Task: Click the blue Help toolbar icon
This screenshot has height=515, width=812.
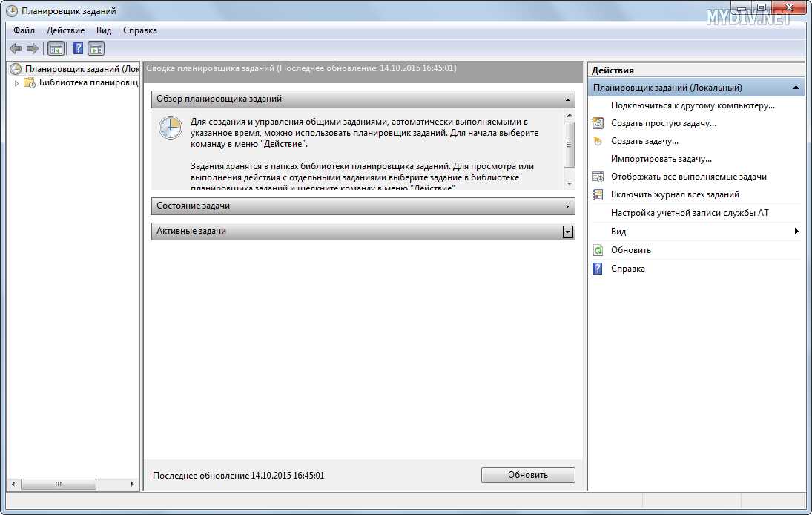Action: 78,49
